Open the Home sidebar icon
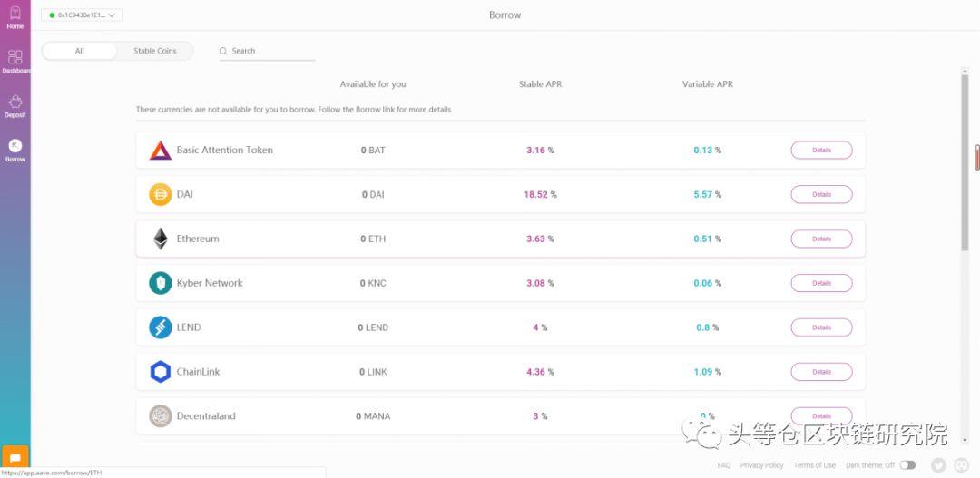The height and width of the screenshot is (478, 980). click(15, 14)
